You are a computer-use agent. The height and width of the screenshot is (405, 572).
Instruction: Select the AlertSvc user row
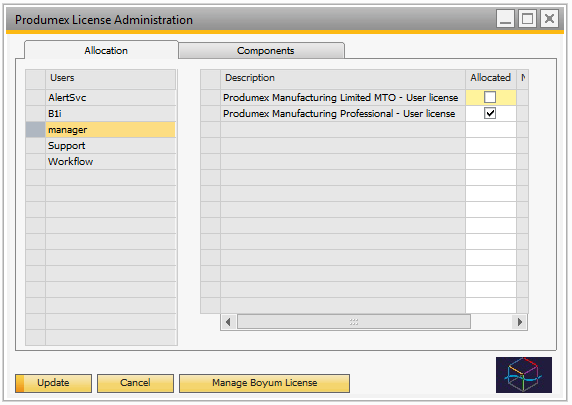coord(111,97)
